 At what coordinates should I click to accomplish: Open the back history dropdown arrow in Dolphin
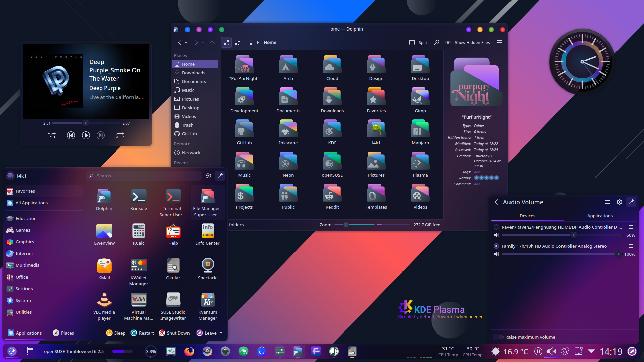pos(186,43)
